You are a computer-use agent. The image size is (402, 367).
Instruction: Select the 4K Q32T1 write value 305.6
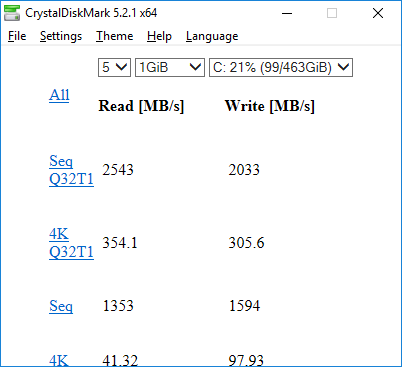click(246, 243)
